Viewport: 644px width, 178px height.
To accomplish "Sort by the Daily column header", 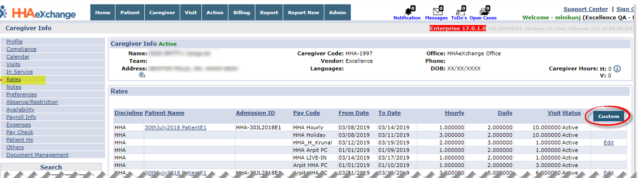I will click(505, 113).
